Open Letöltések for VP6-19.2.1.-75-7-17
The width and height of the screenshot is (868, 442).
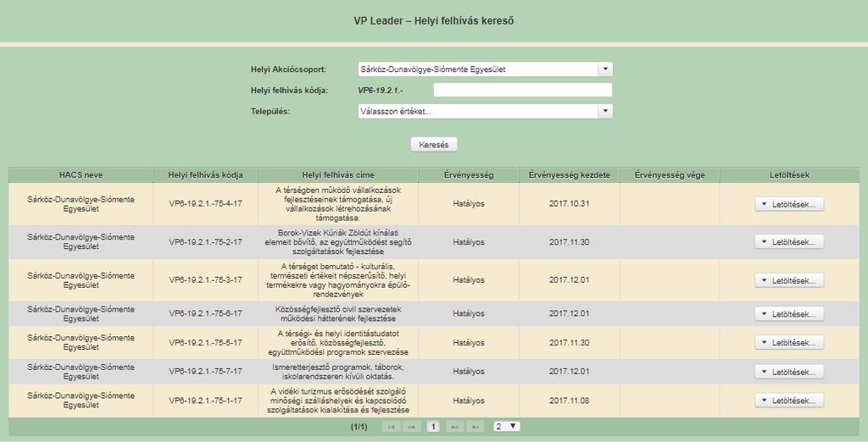pyautogui.click(x=789, y=372)
